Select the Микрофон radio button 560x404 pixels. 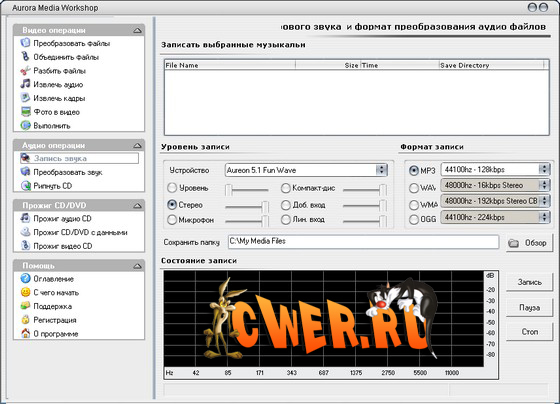pos(172,220)
